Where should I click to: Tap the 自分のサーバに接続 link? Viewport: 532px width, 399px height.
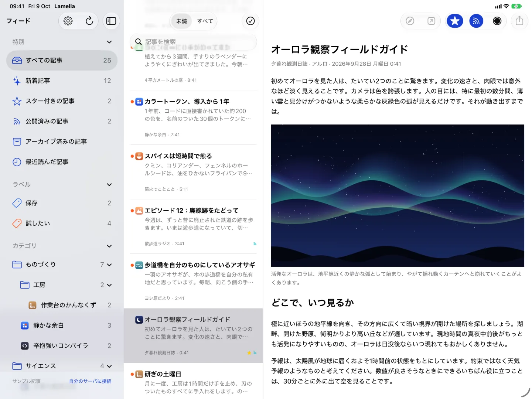click(90, 381)
